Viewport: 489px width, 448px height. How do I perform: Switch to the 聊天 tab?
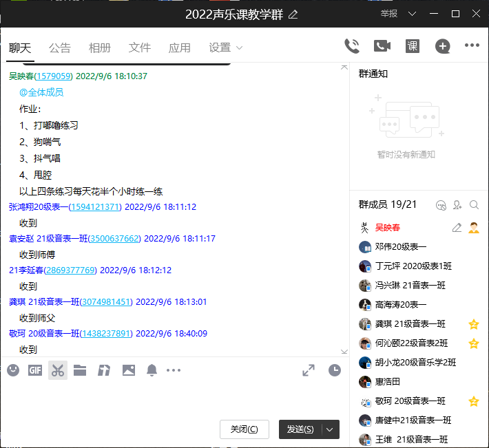[x=20, y=48]
